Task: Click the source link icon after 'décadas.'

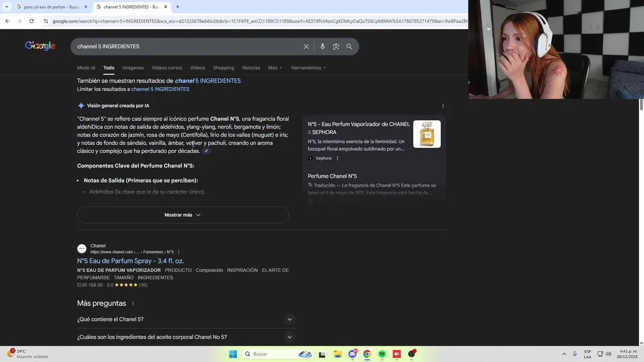Action: [206, 151]
